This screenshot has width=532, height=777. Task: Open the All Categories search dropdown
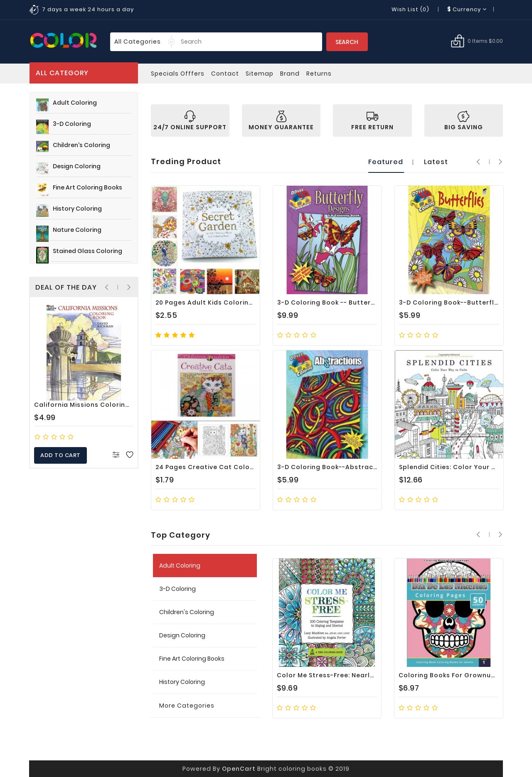[x=143, y=42]
